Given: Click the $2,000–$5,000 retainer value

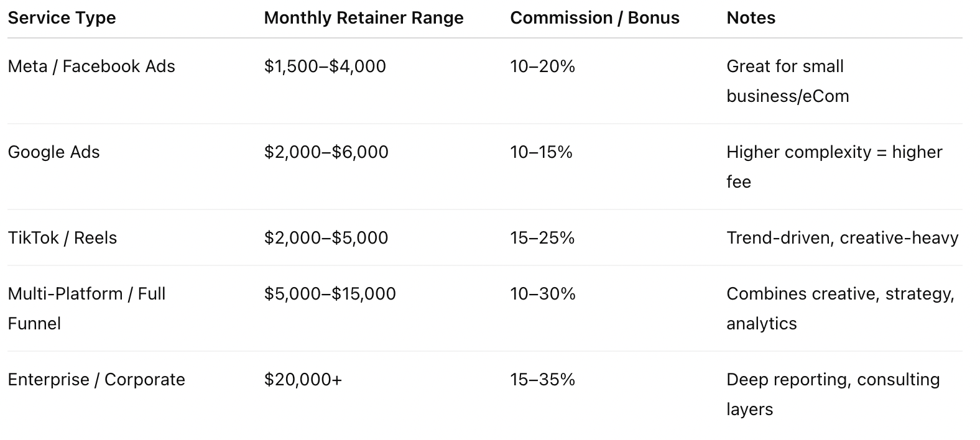Looking at the screenshot, I should (326, 238).
